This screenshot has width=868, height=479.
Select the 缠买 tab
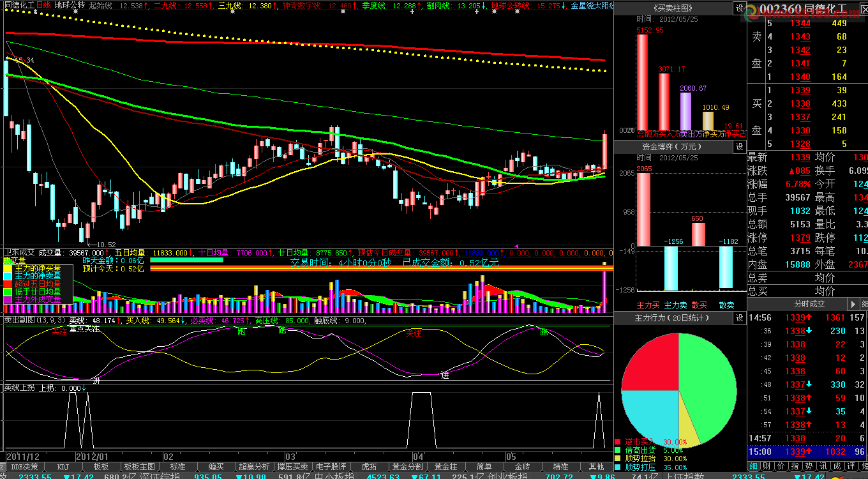coord(216,466)
